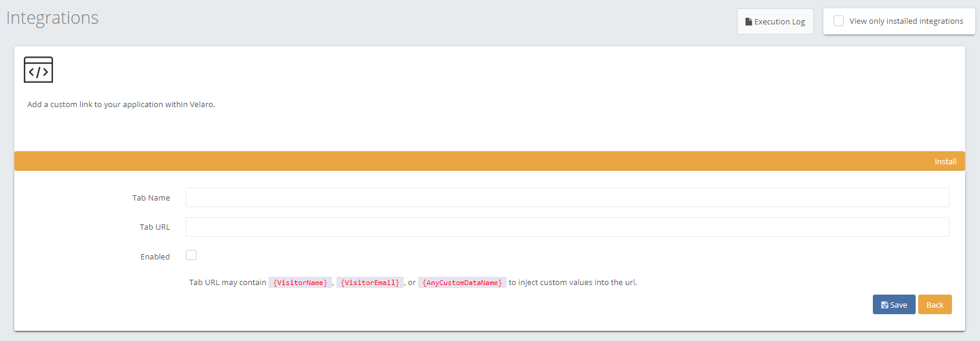Screen dimensions: 980x341
Task: Select the {VisitorEmail} placeholder tag
Action: coord(370,283)
